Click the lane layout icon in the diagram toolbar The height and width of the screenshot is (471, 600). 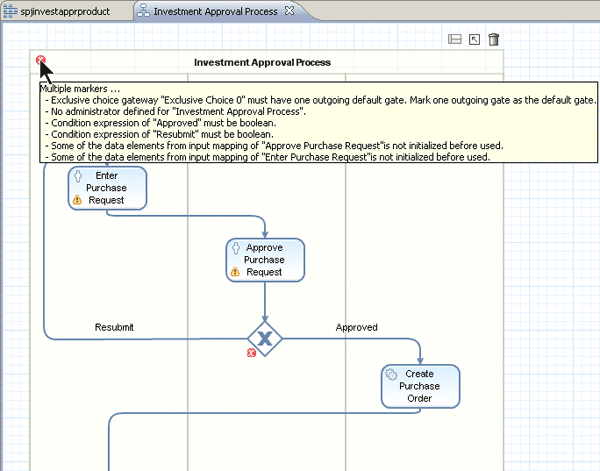click(454, 40)
